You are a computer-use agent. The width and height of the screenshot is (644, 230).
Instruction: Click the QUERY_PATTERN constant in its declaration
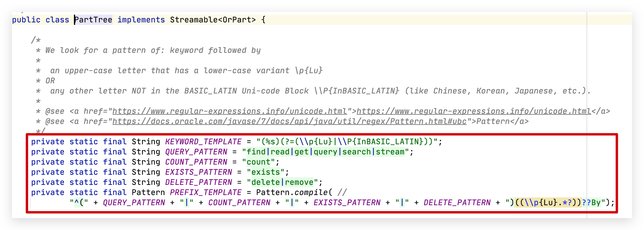tap(196, 152)
